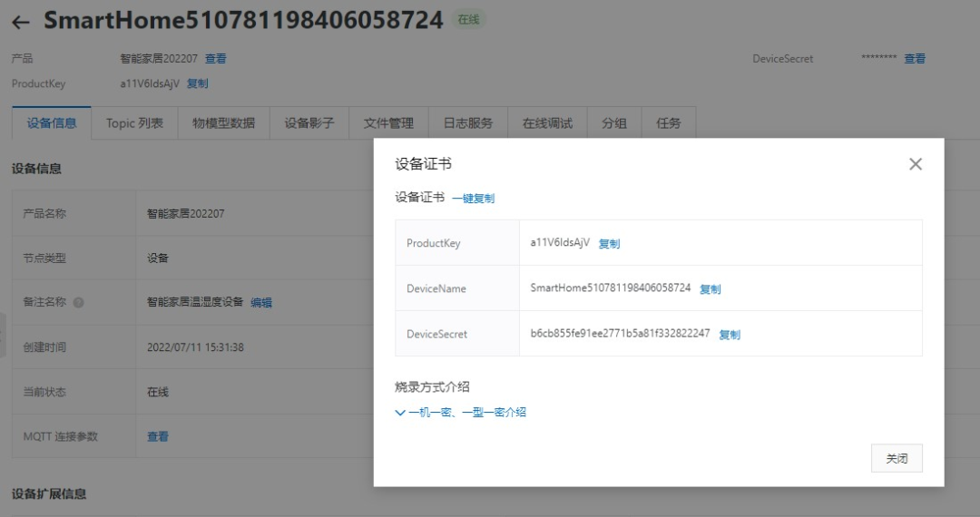Screen dimensions: 980x517
Task: Copy the DeviceName in the certificate dialog
Action: click(710, 289)
